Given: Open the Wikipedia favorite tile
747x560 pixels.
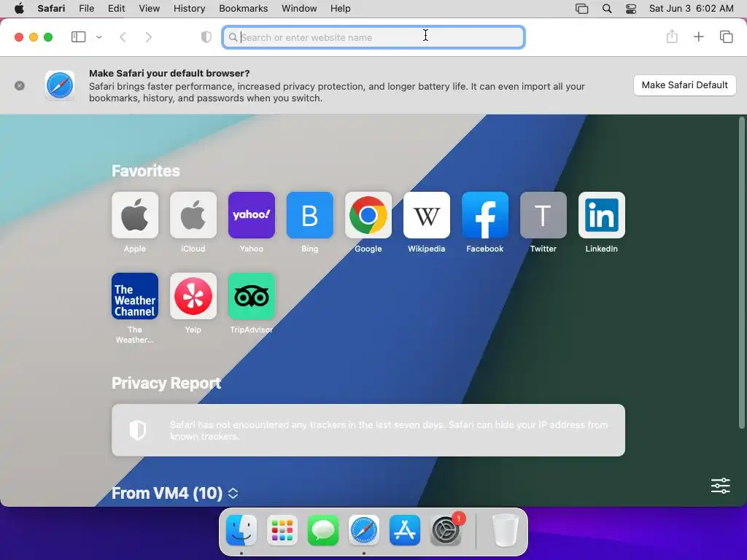Looking at the screenshot, I should coord(426,215).
